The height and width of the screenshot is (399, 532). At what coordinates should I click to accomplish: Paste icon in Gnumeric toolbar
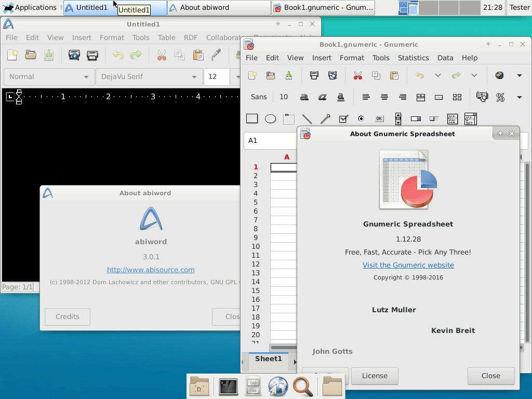click(394, 75)
